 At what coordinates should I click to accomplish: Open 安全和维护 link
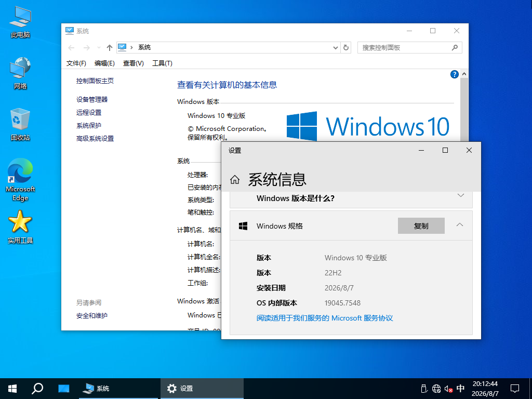(x=92, y=315)
